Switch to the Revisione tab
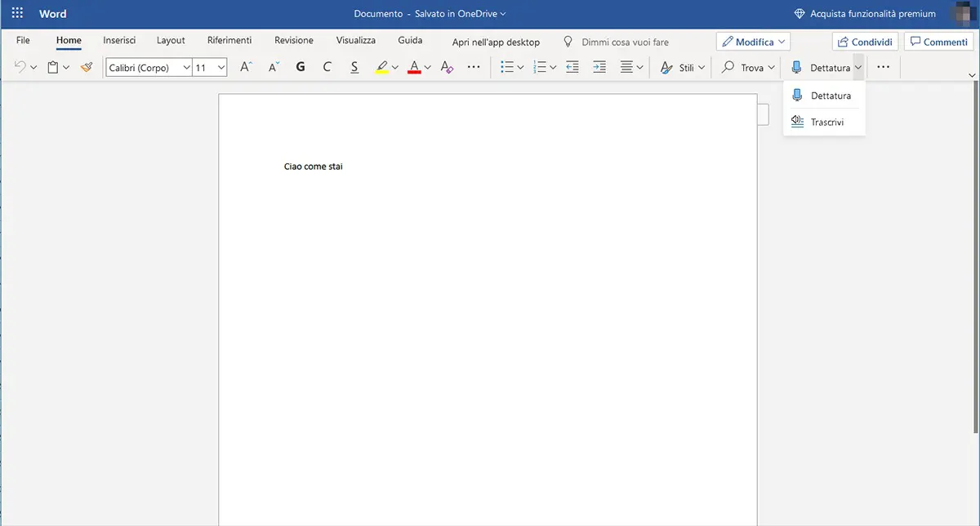 tap(294, 40)
